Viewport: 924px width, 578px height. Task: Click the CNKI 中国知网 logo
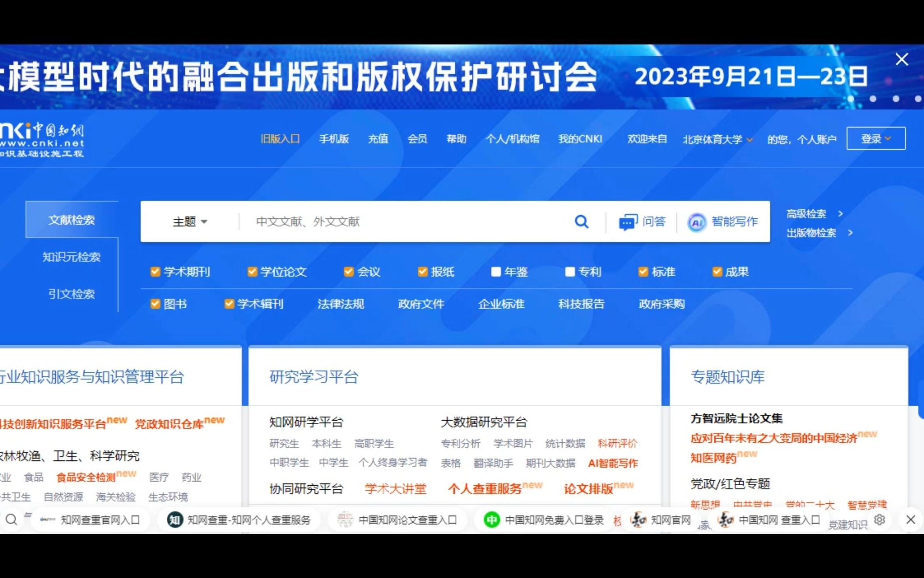(42, 139)
